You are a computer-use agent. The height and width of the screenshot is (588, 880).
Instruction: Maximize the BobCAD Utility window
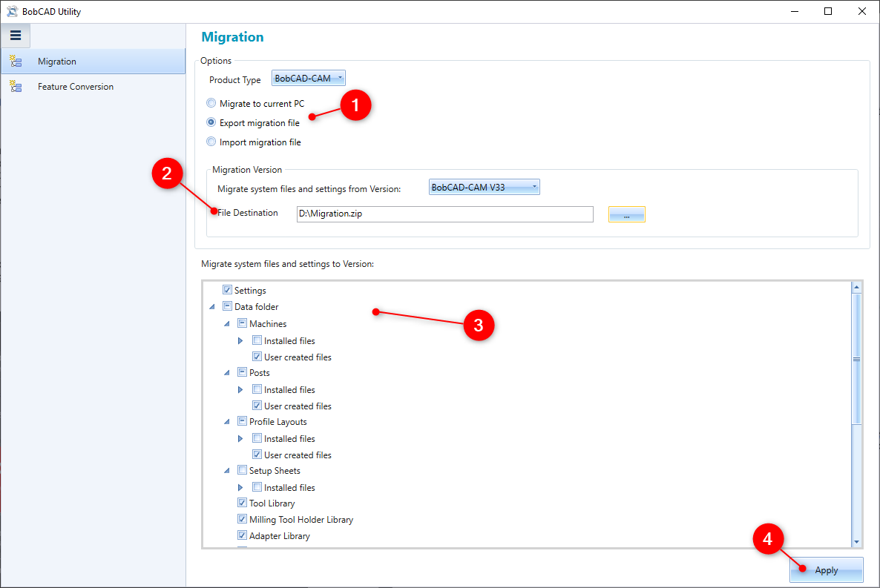[828, 11]
